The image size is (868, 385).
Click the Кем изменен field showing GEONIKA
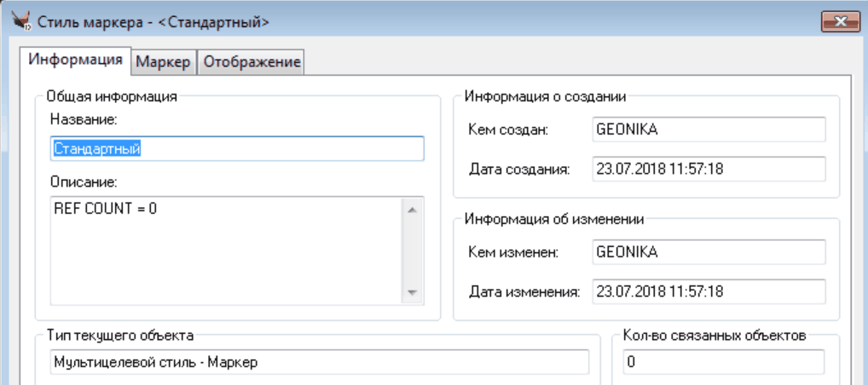pos(708,252)
